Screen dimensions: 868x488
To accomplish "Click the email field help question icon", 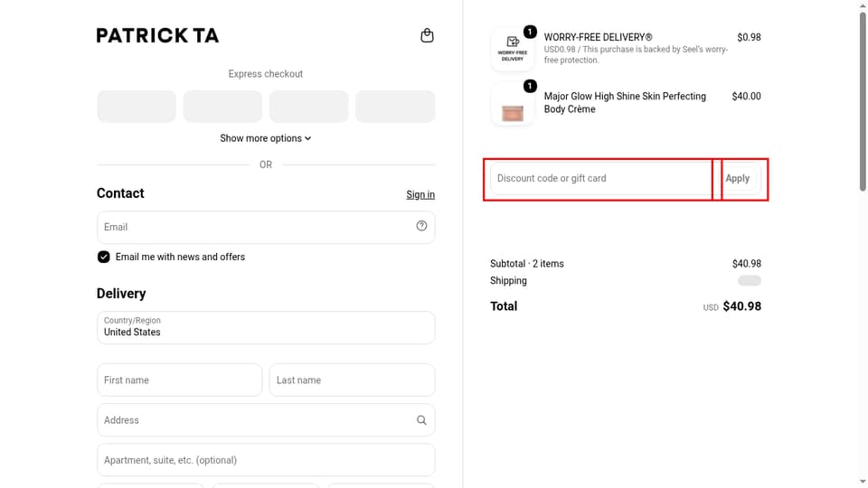I will tap(422, 226).
